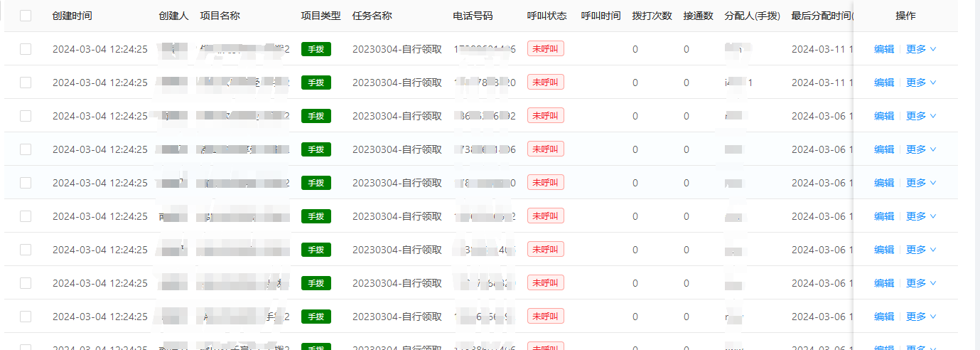Click 20230304-自行领取 task name in seventh data row
The height and width of the screenshot is (350, 980).
pyautogui.click(x=397, y=250)
